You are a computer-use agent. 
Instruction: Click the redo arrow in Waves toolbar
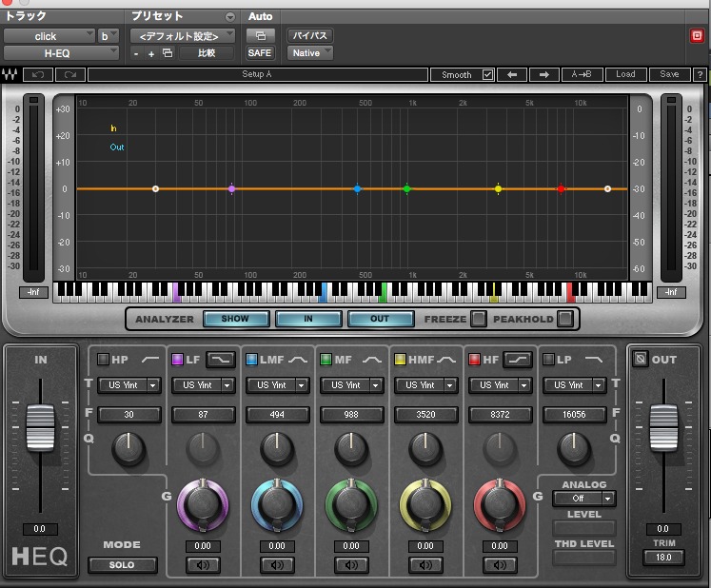(69, 74)
